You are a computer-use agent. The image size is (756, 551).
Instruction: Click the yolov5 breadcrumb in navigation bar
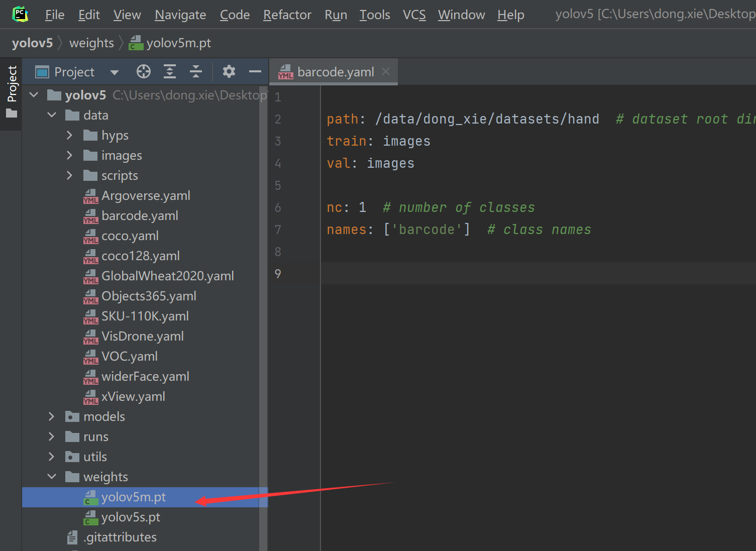[x=32, y=43]
